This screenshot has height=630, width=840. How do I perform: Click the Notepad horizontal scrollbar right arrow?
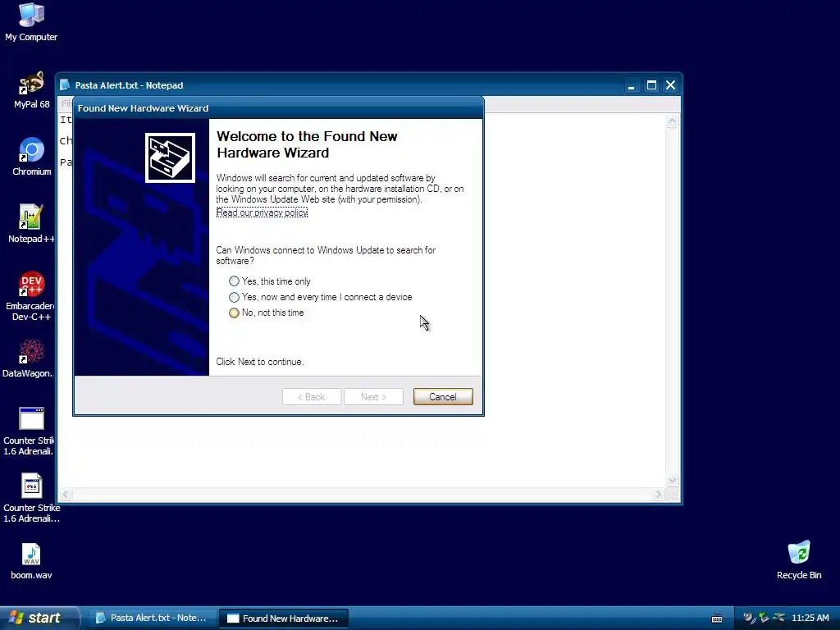[659, 495]
